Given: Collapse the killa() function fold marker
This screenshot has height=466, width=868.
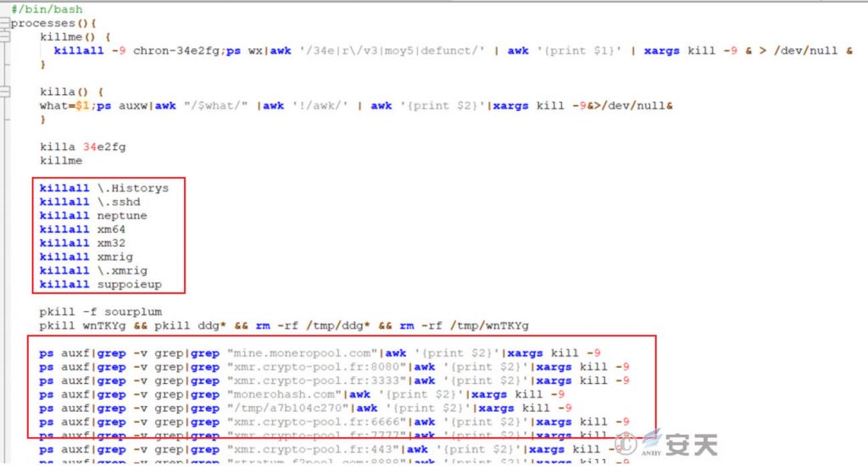Looking at the screenshot, I should [4, 92].
